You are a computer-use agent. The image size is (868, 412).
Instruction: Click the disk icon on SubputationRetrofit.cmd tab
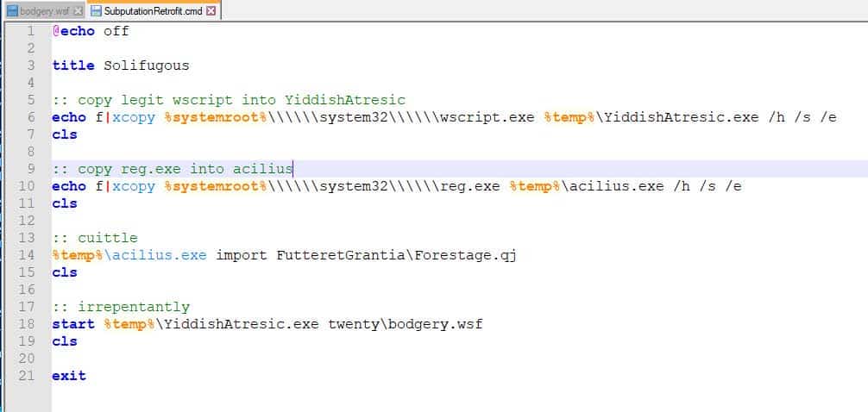[97, 11]
